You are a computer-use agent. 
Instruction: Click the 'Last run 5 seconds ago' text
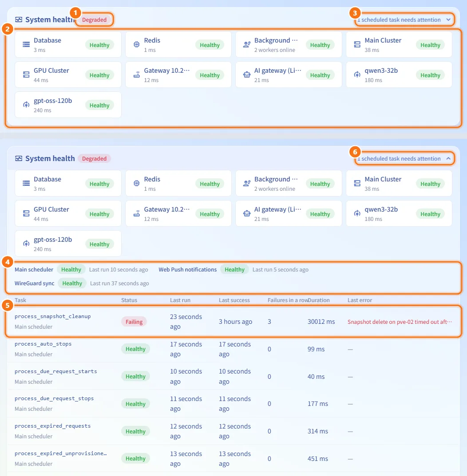(281, 270)
